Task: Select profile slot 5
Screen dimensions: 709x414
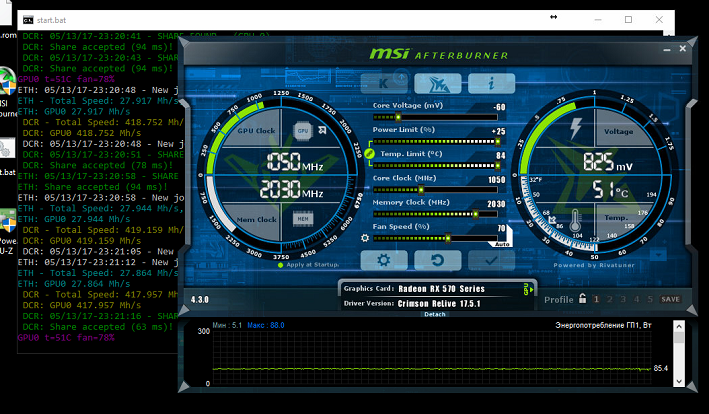Action: [x=650, y=299]
